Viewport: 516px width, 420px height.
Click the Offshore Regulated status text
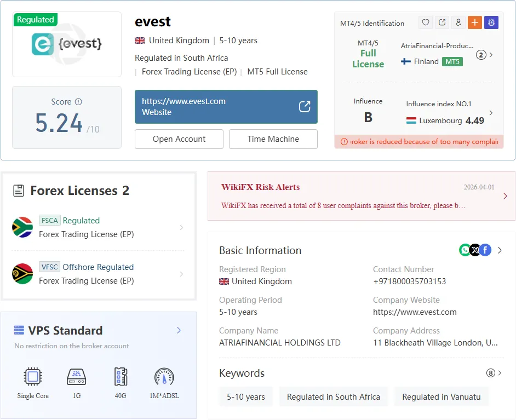[98, 267]
